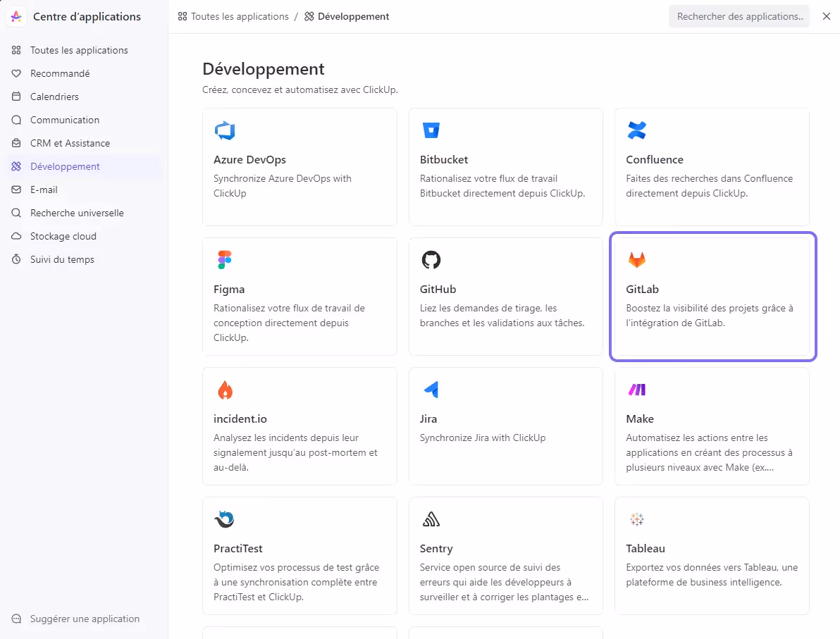Open the Make integration icon

click(637, 389)
